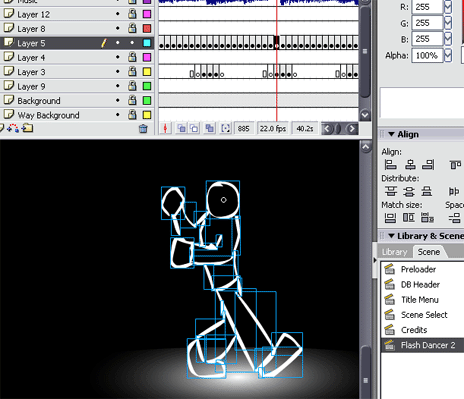Click the Space evenly icon under Space
Screen dimensions: 464x399
[455, 218]
